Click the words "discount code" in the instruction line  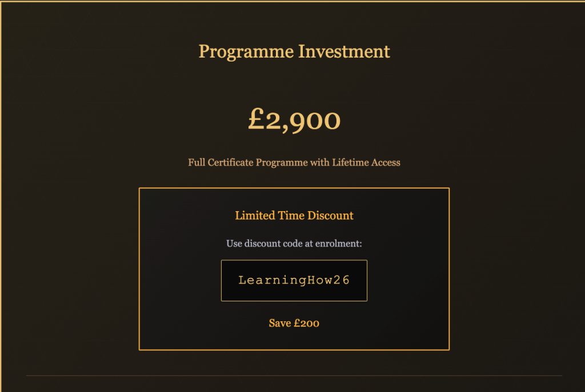[273, 244]
